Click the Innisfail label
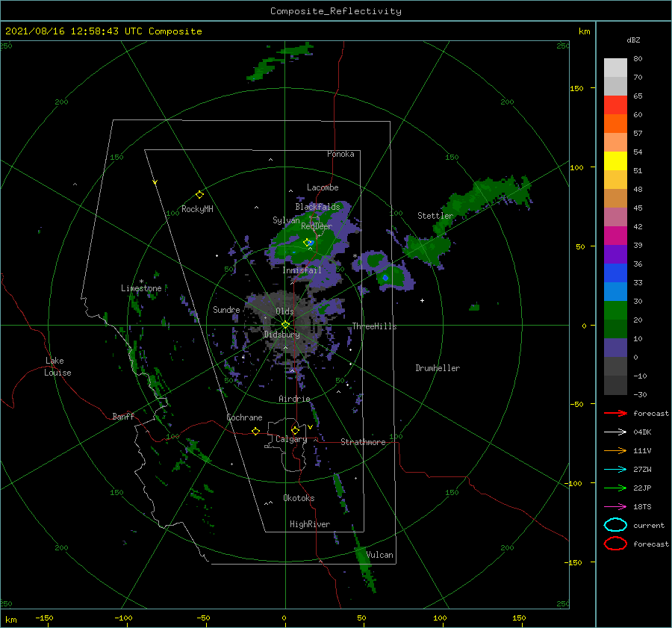Image resolution: width=672 pixels, height=628 pixels. coord(302,270)
